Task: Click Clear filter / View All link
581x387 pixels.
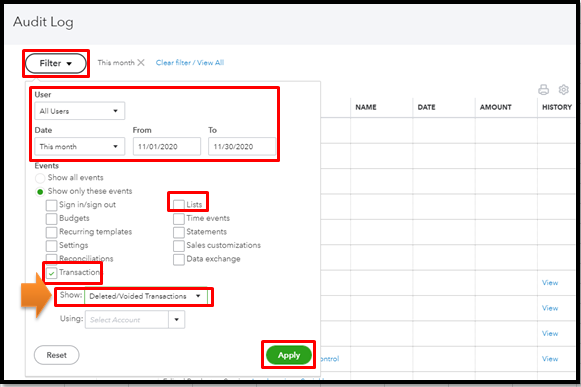Action: [x=190, y=63]
